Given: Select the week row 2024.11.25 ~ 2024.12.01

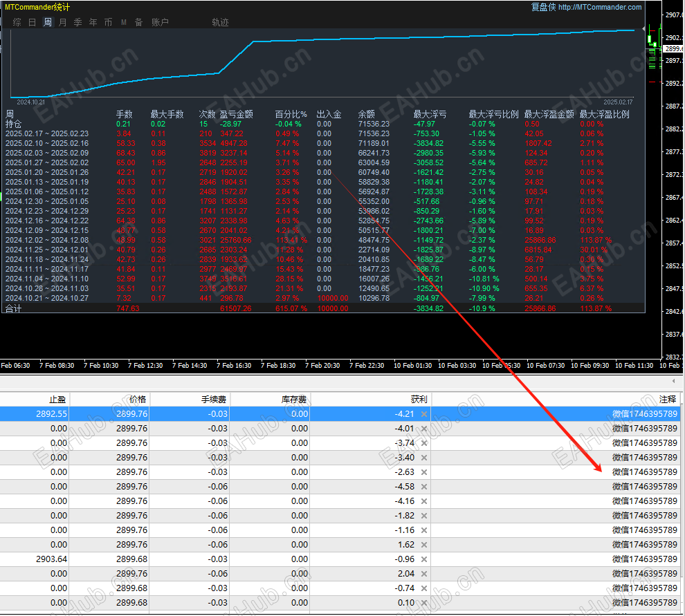Looking at the screenshot, I should tap(323, 250).
